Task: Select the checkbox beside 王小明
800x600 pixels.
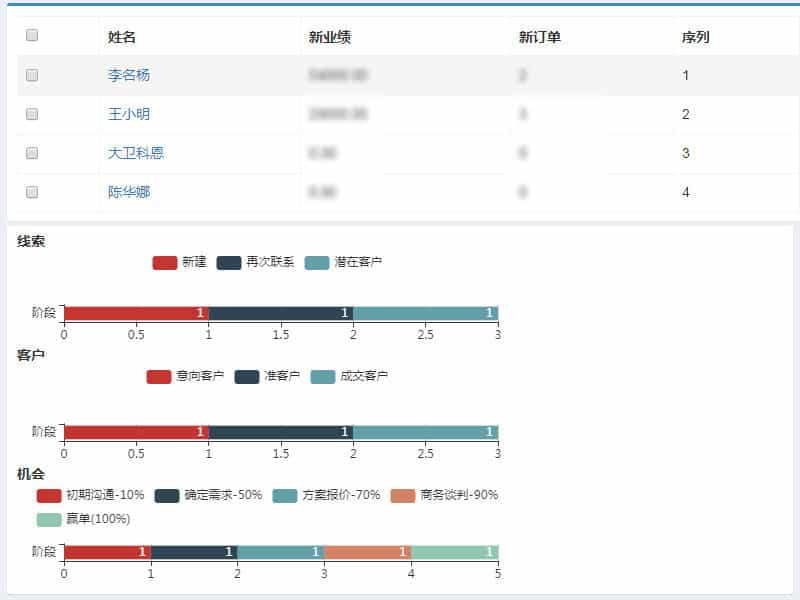Action: 32,114
